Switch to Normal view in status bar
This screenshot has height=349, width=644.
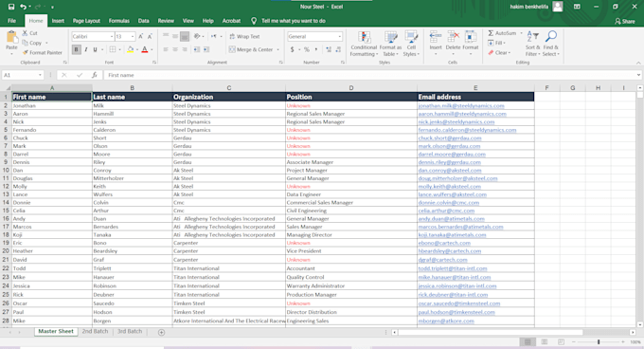tap(528, 342)
